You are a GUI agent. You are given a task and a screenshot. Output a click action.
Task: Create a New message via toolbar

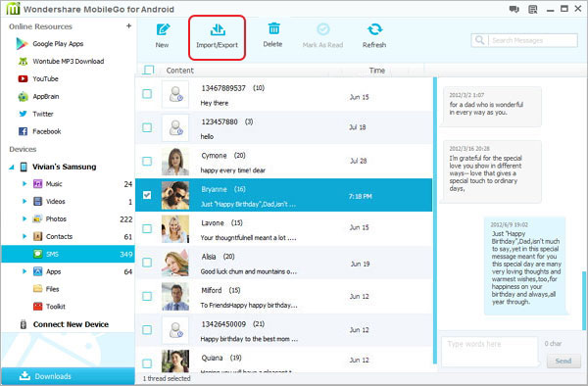pyautogui.click(x=163, y=36)
